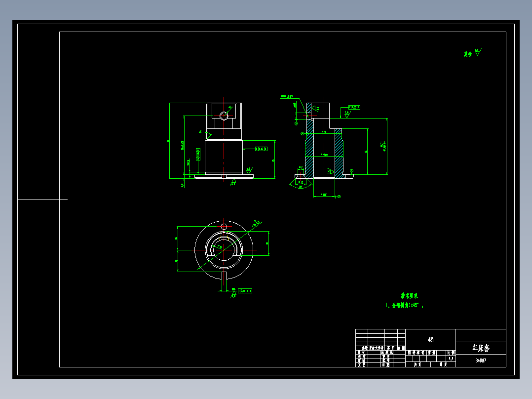
Task: Click vertical tolerance frame left of front view
Action: coord(198,154)
